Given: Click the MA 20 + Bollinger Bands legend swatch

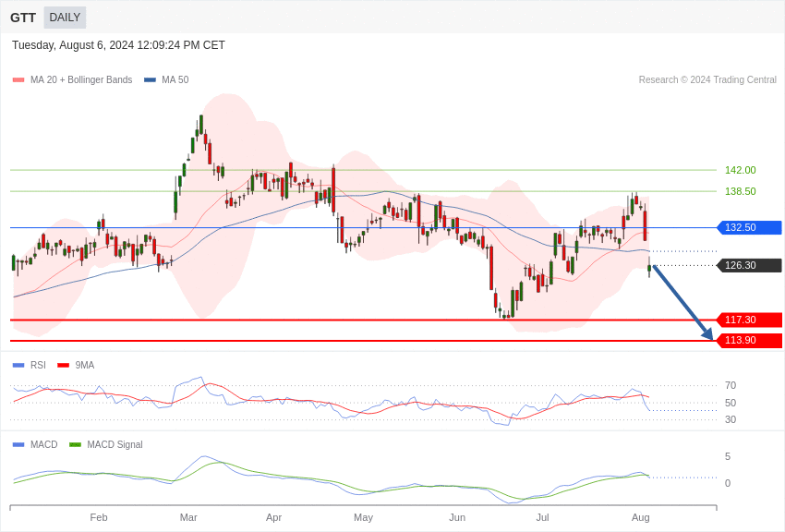Looking at the screenshot, I should click(x=18, y=80).
